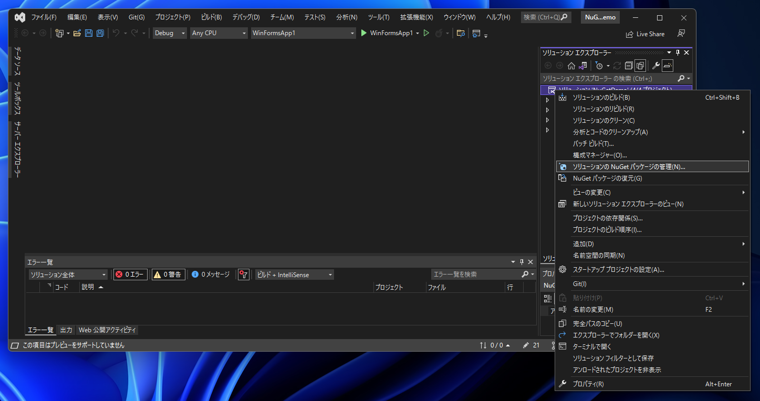Toggle Preview Selected Items in Solution Explorer
This screenshot has width=760, height=401.
tap(667, 66)
